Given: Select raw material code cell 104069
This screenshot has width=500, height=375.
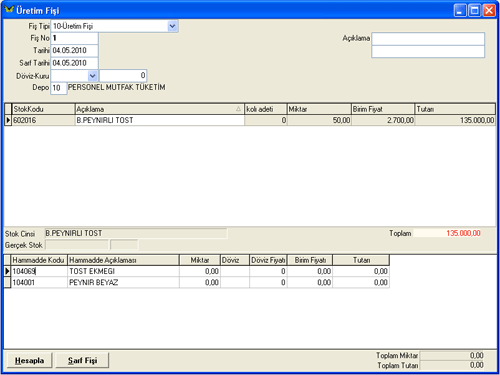Looking at the screenshot, I should pos(39,271).
